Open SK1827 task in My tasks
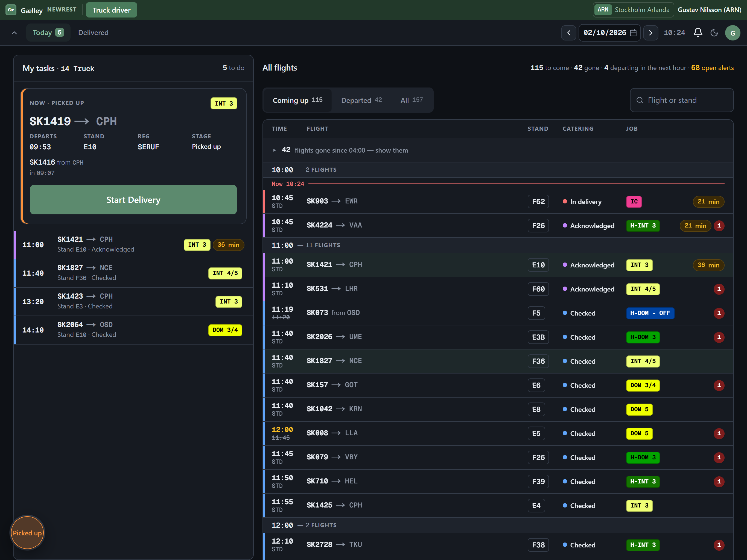The width and height of the screenshot is (747, 560). (x=133, y=273)
